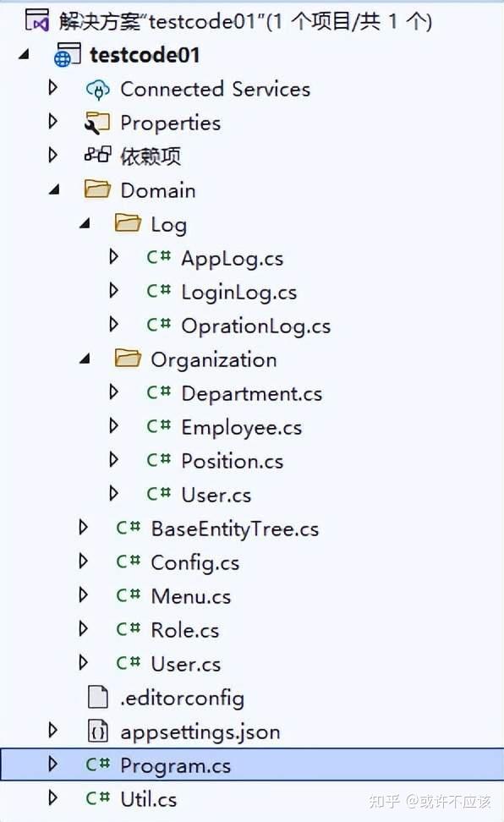Select BaseEntityTree.cs file
The width and height of the screenshot is (504, 822).
pyautogui.click(x=235, y=529)
